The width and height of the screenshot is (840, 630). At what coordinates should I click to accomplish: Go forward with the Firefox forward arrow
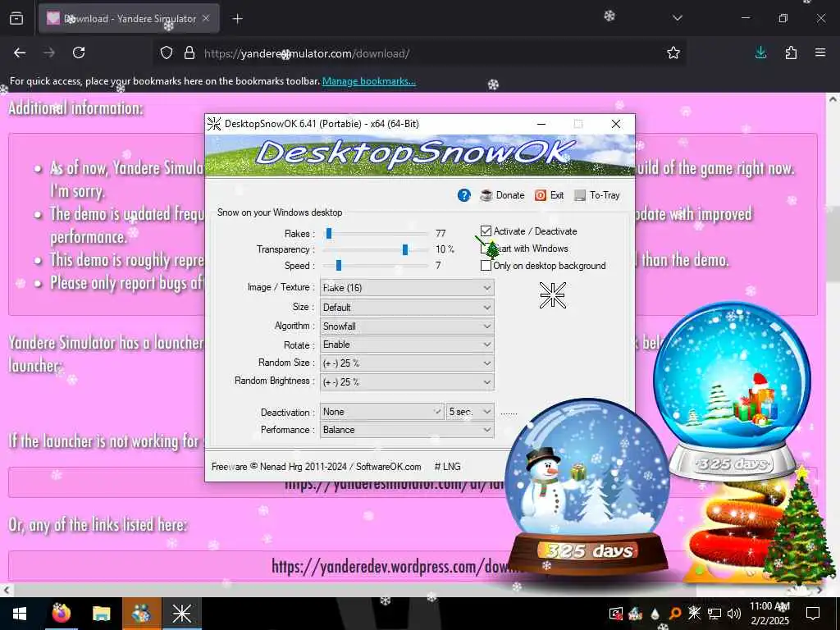pyautogui.click(x=49, y=52)
